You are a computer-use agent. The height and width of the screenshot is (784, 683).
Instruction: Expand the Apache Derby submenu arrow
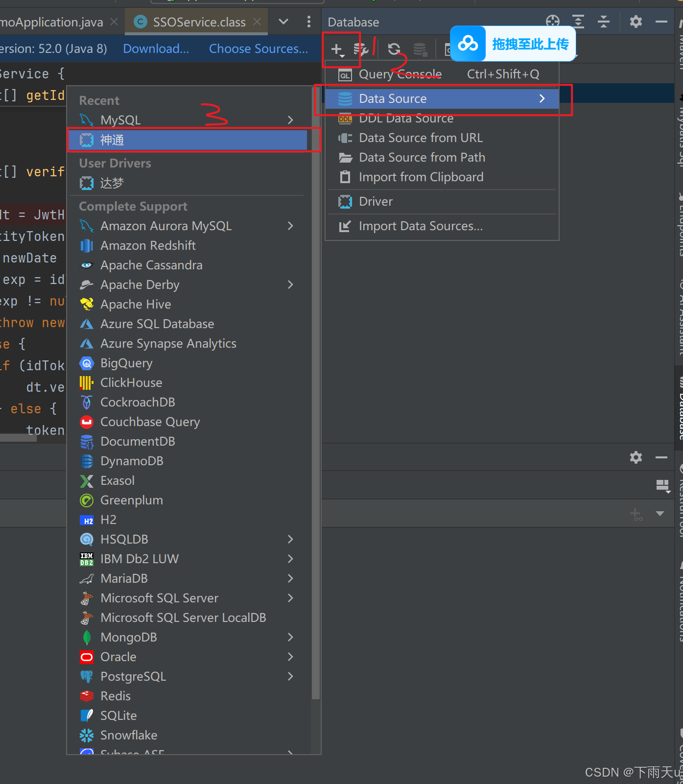click(290, 285)
